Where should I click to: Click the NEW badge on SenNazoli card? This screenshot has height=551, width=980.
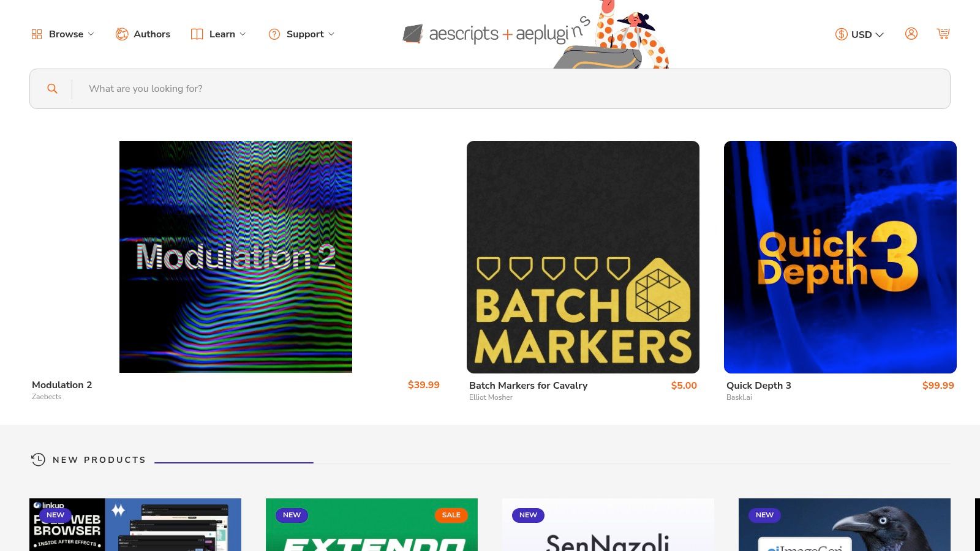pos(529,515)
